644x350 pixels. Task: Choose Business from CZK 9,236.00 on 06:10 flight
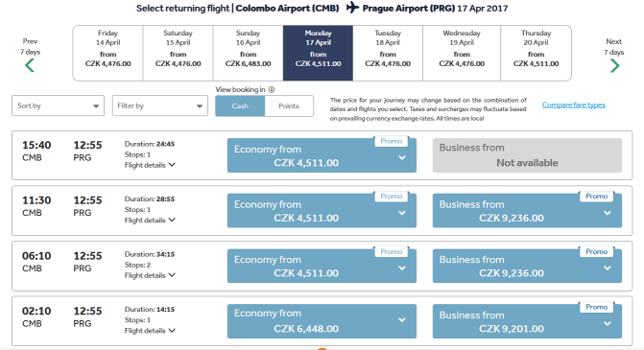click(x=527, y=266)
